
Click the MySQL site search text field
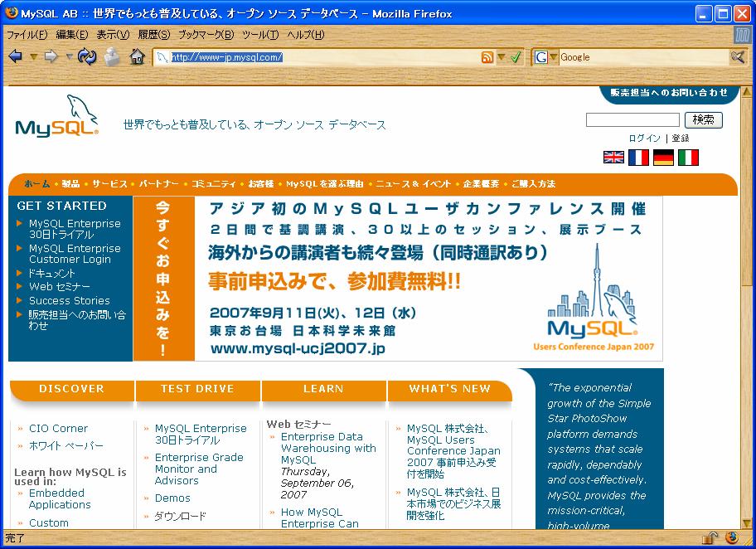tap(632, 120)
